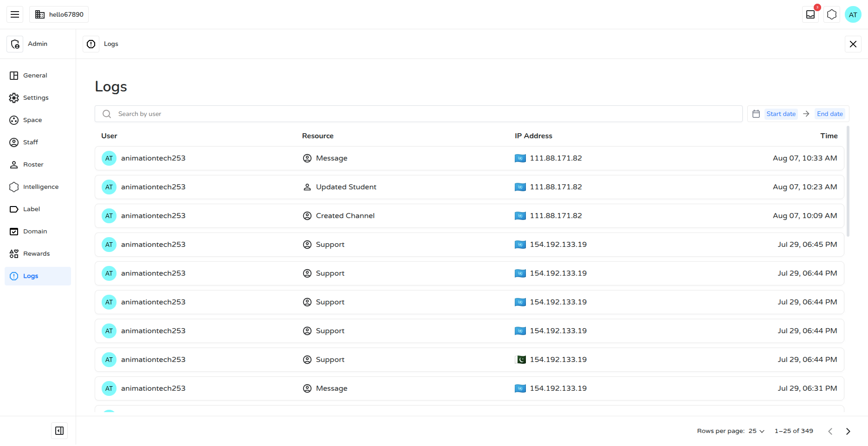Click "Jul 29, 06:31 PM" time cell
This screenshot has height=446, width=868.
807,388
